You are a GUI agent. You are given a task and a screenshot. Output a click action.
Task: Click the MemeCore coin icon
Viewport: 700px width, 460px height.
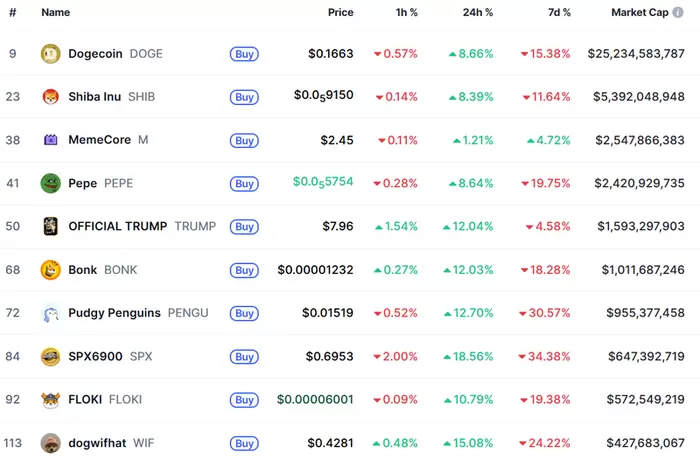point(50,140)
